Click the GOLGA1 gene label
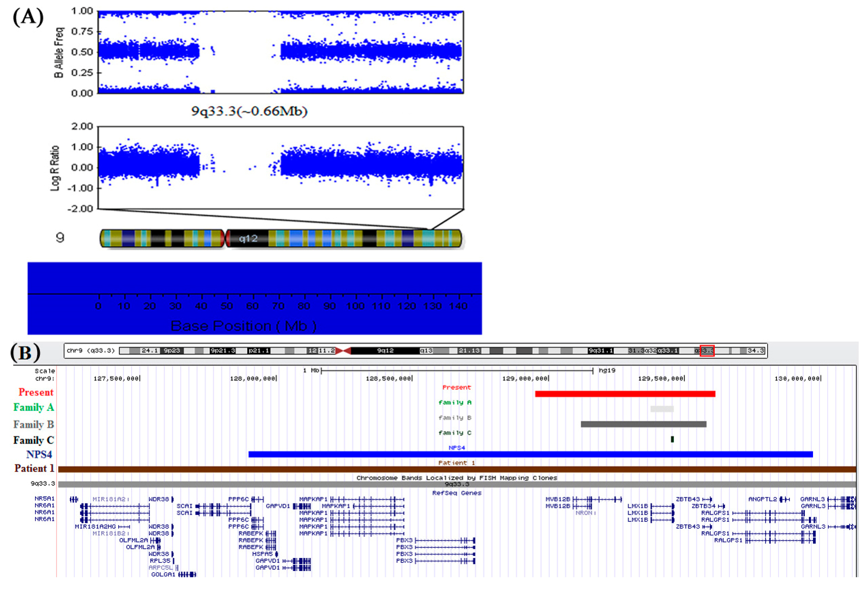Viewport: 868px width, 596px height. coord(163,574)
